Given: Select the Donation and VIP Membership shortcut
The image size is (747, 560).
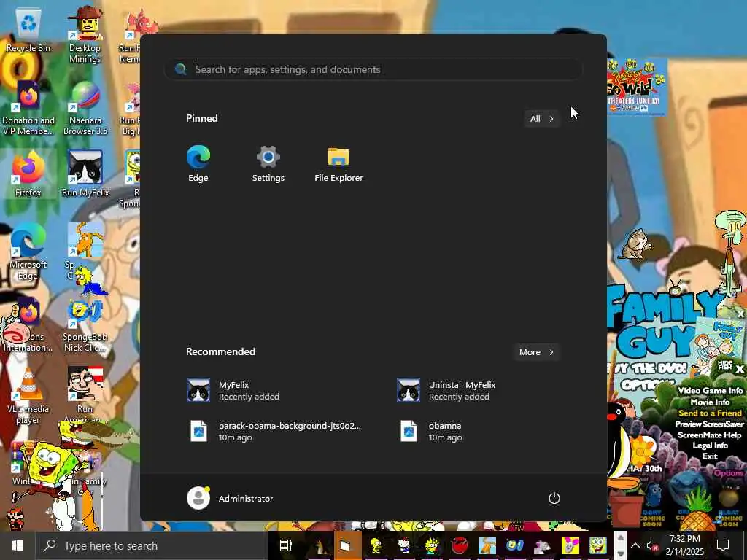Looking at the screenshot, I should [28, 109].
